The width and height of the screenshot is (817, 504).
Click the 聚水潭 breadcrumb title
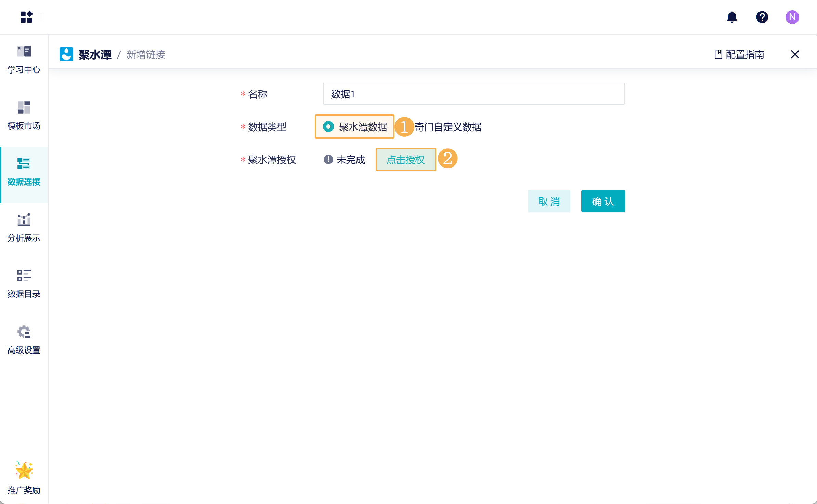point(95,54)
